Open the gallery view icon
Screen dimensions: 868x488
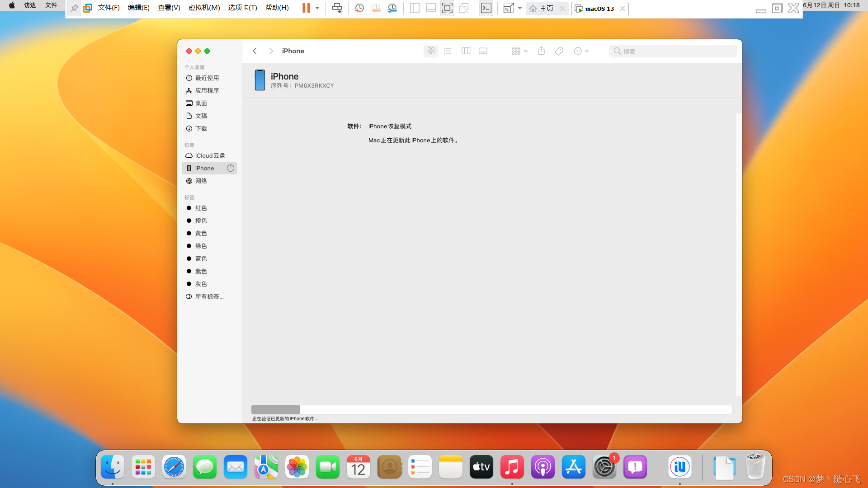point(483,51)
